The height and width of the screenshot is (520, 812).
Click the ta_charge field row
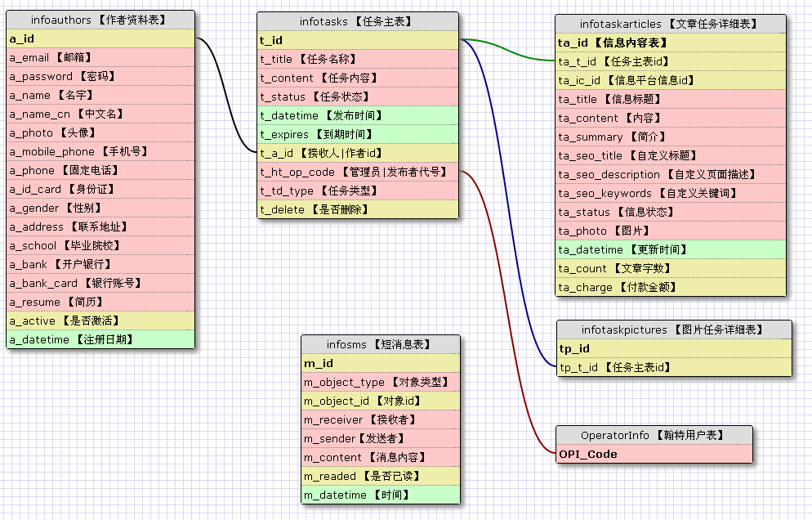tap(670, 287)
